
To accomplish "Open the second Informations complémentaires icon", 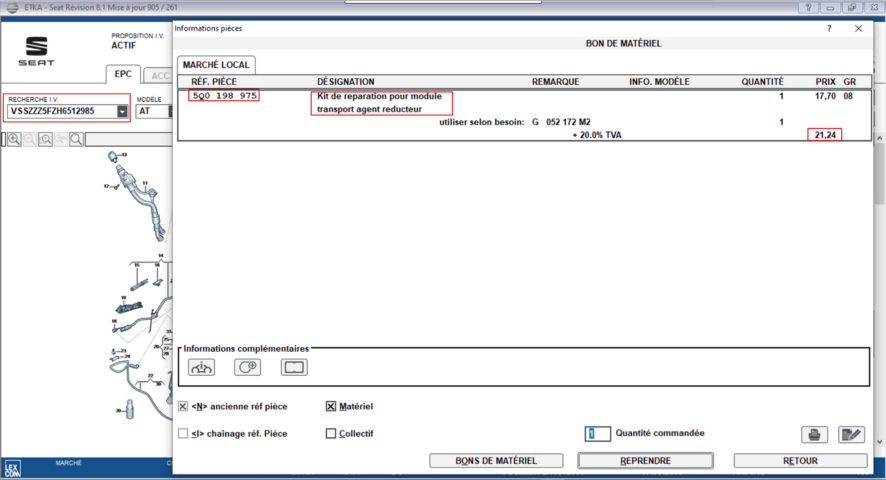I will (x=247, y=367).
